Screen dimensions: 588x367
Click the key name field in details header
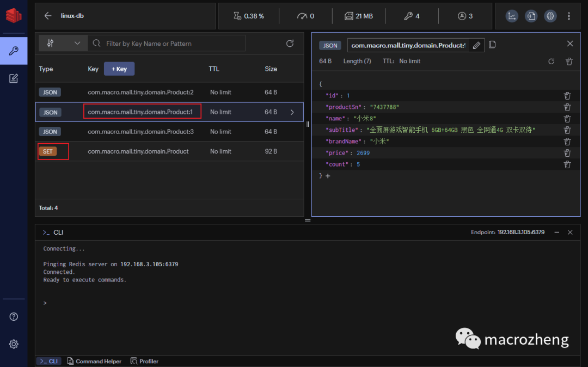pyautogui.click(x=408, y=45)
